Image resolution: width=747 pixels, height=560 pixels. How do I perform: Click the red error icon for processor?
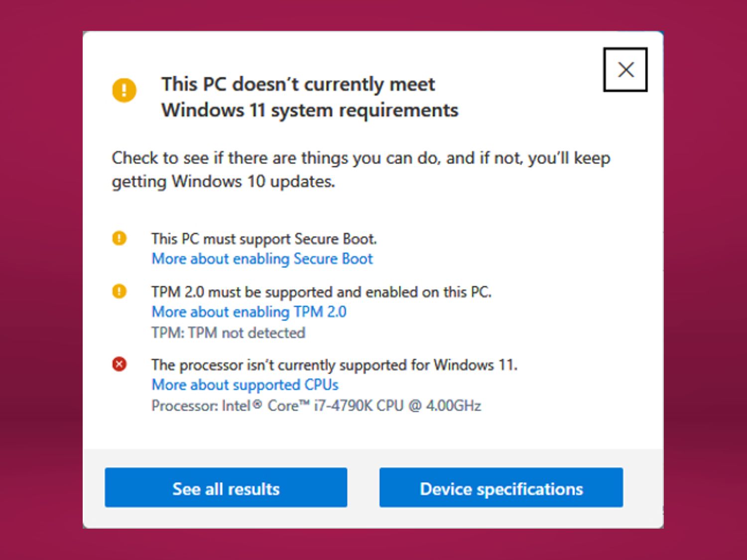119,364
